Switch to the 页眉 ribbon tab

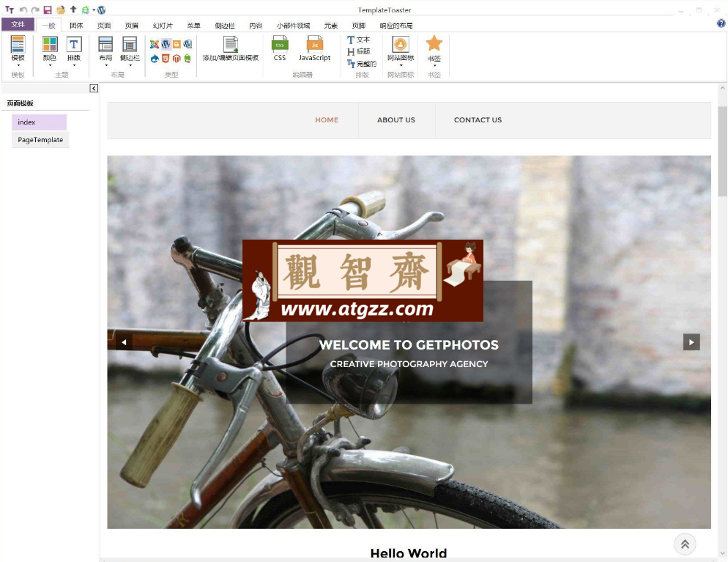pos(132,26)
